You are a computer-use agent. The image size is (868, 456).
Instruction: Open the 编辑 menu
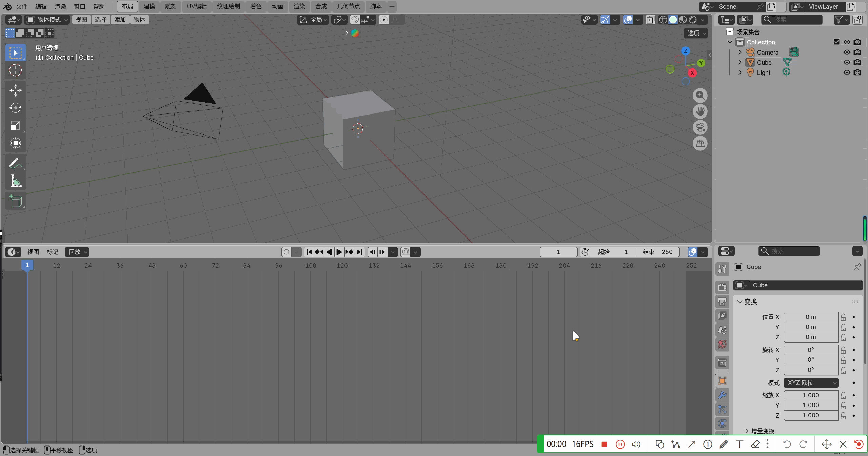(x=41, y=6)
